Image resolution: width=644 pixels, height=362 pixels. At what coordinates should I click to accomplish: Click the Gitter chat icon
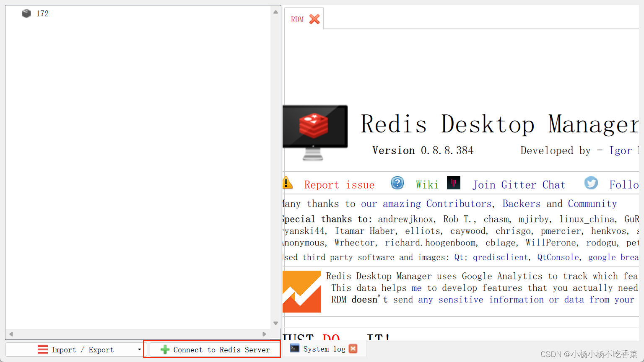[453, 183]
